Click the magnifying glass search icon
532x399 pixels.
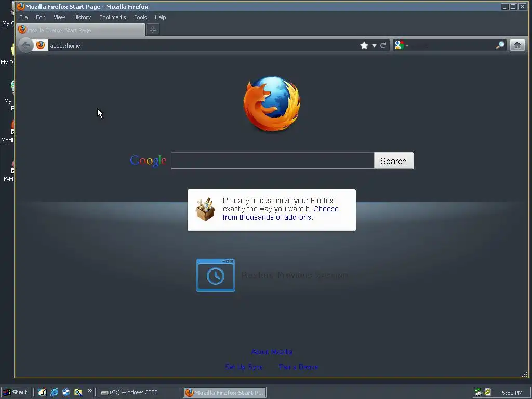click(x=500, y=45)
